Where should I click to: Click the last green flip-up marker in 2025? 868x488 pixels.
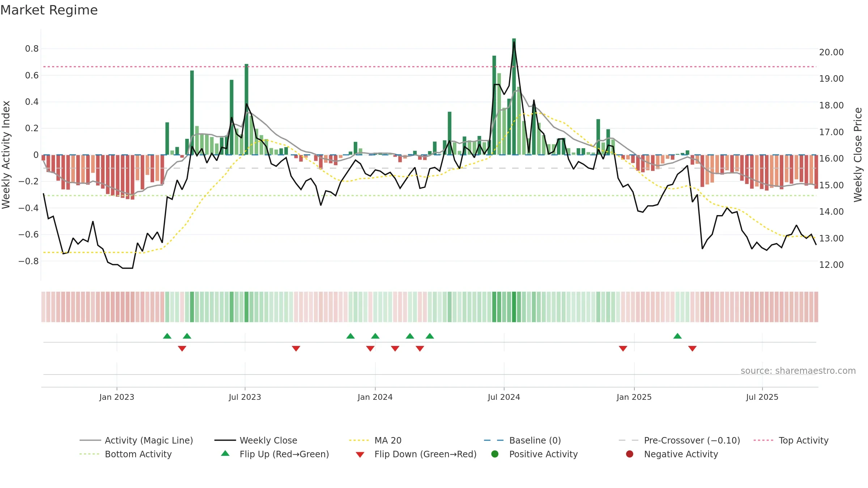(677, 336)
